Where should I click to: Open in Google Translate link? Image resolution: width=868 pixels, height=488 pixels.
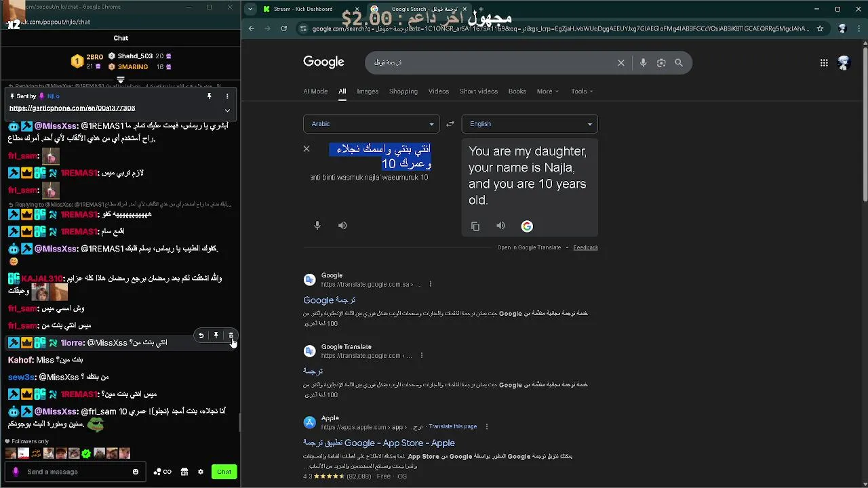(529, 247)
